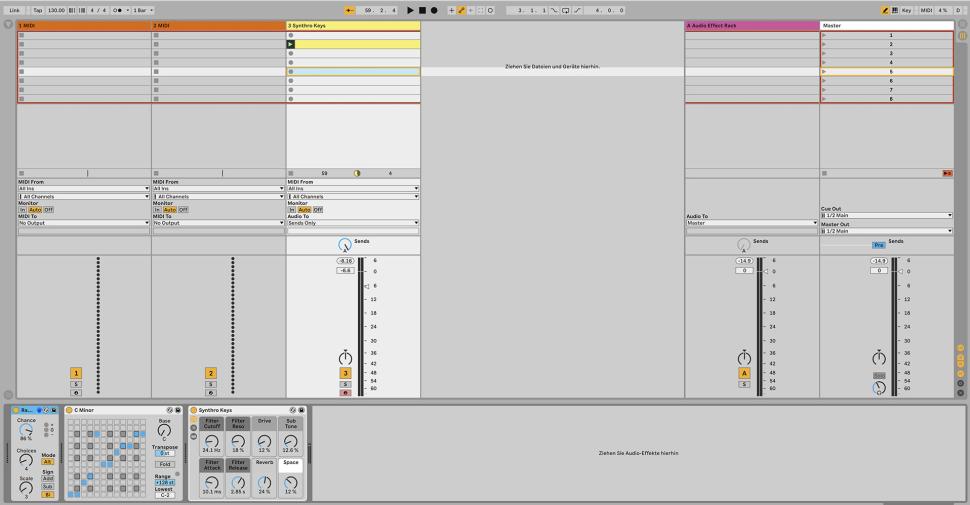Viewport: 970px width, 505px height.
Task: Click Hot-Swap icon on C Minor device
Action: [x=170, y=410]
